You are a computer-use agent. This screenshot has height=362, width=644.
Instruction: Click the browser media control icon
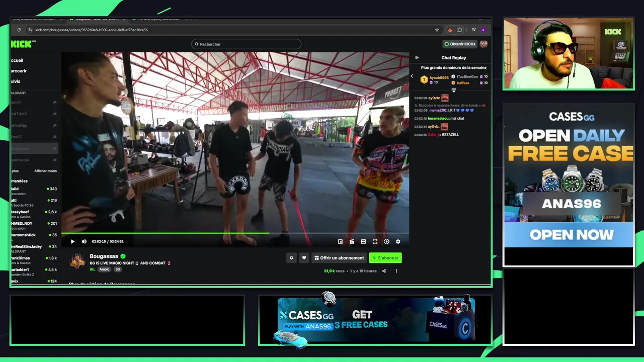click(473, 30)
